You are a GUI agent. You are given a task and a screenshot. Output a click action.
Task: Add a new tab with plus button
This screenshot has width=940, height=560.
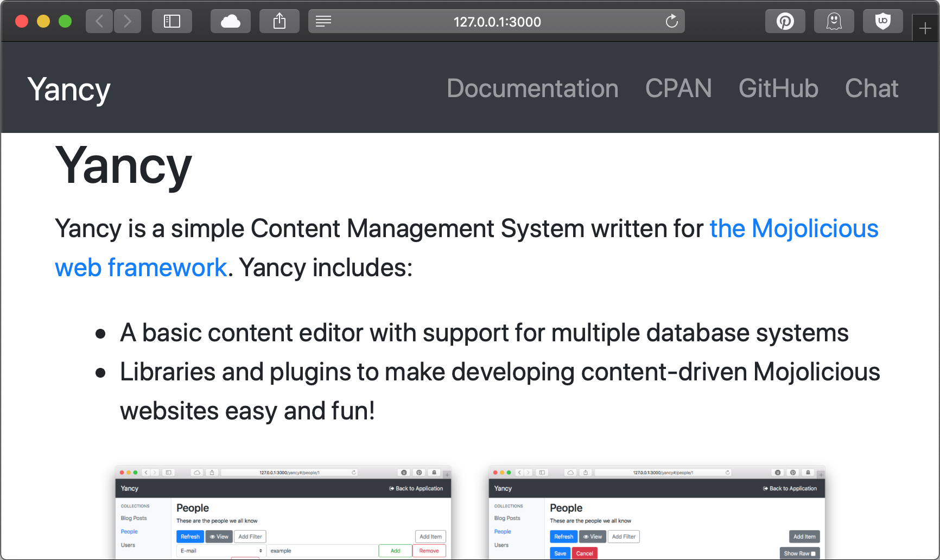926,28
